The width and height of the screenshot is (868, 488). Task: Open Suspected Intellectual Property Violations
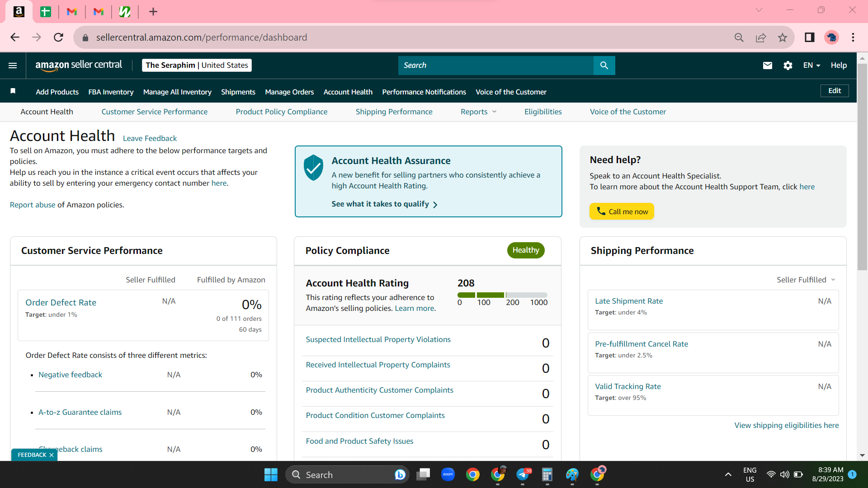[378, 339]
